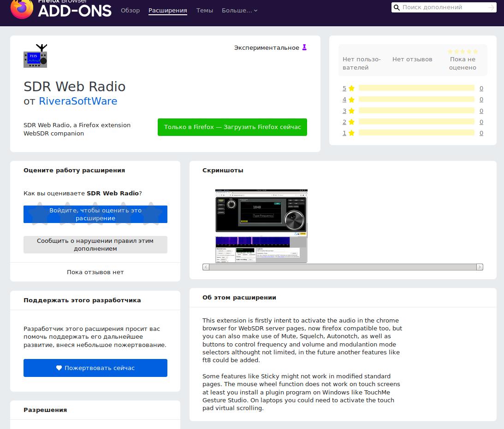Click the Пока не оценено stat text
Image resolution: width=504 pixels, height=429 pixels.
(x=462, y=64)
